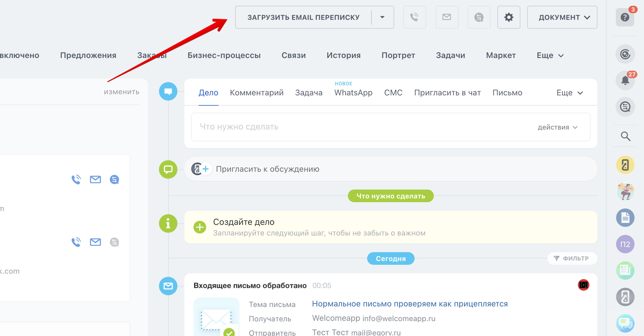Open the email subject link Нормальное письмо

[x=410, y=304]
